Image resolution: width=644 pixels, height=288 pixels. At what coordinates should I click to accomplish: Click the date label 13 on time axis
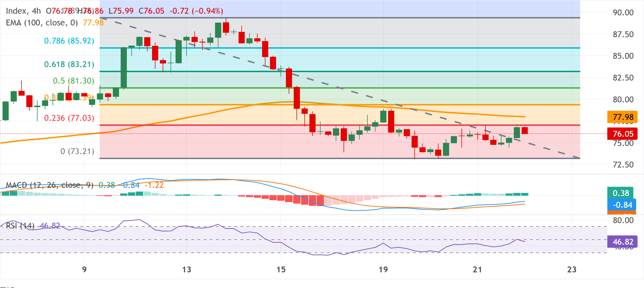(186, 270)
